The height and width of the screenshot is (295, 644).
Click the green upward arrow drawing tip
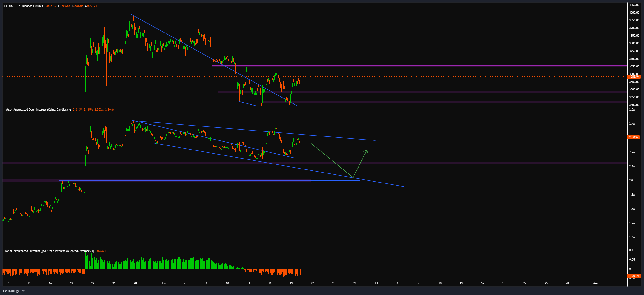click(x=367, y=150)
